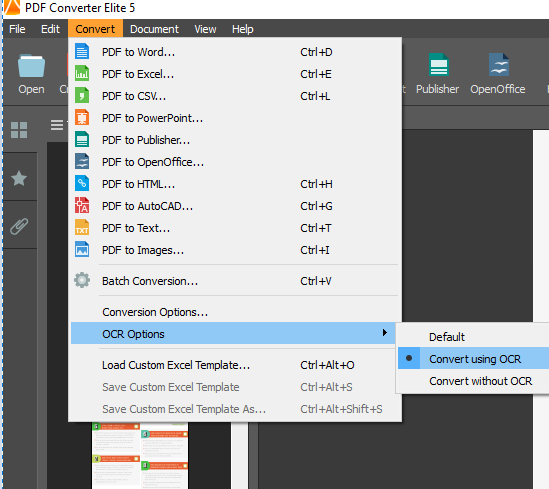Open Conversion Options… dialog
Image resolution: width=549 pixels, height=489 pixels.
[x=235, y=312]
